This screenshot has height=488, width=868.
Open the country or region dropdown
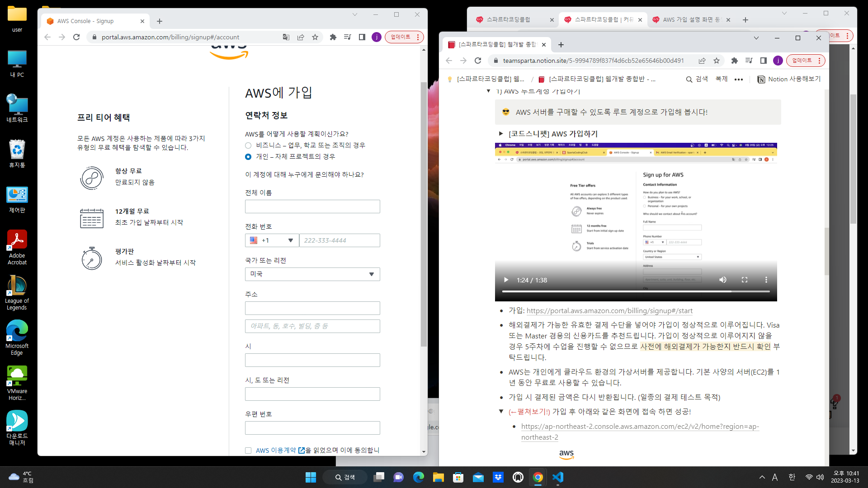point(312,274)
